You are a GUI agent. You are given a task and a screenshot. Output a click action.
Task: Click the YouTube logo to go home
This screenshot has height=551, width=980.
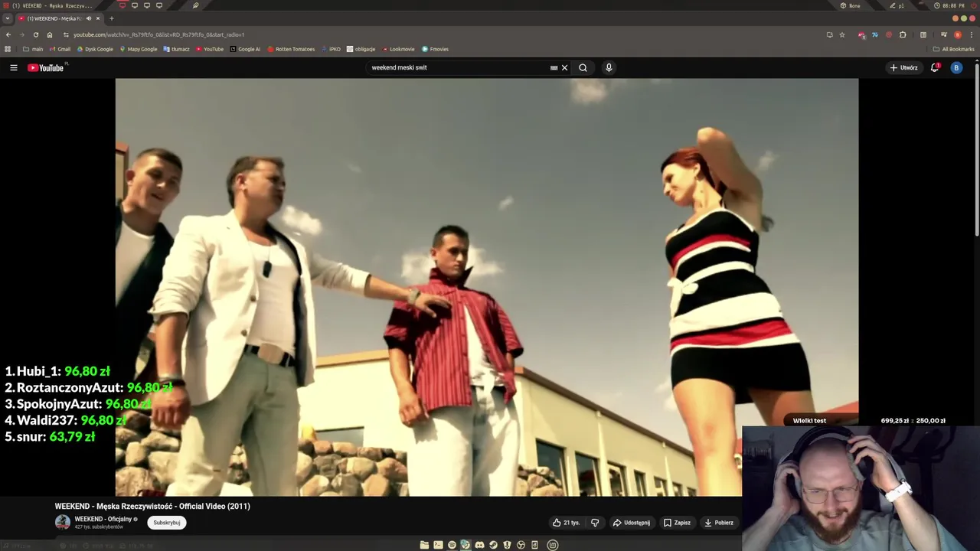(x=46, y=67)
